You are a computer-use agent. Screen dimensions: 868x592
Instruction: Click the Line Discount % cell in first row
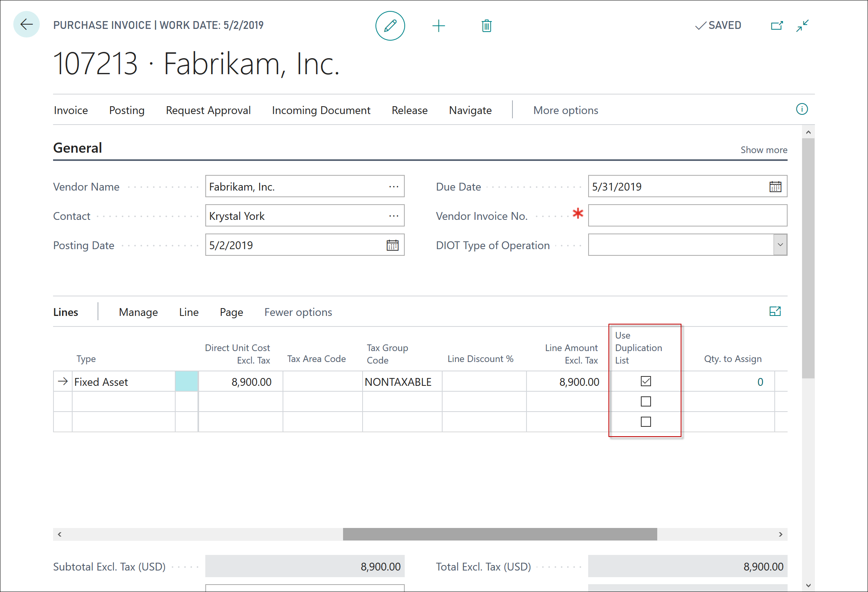point(484,382)
